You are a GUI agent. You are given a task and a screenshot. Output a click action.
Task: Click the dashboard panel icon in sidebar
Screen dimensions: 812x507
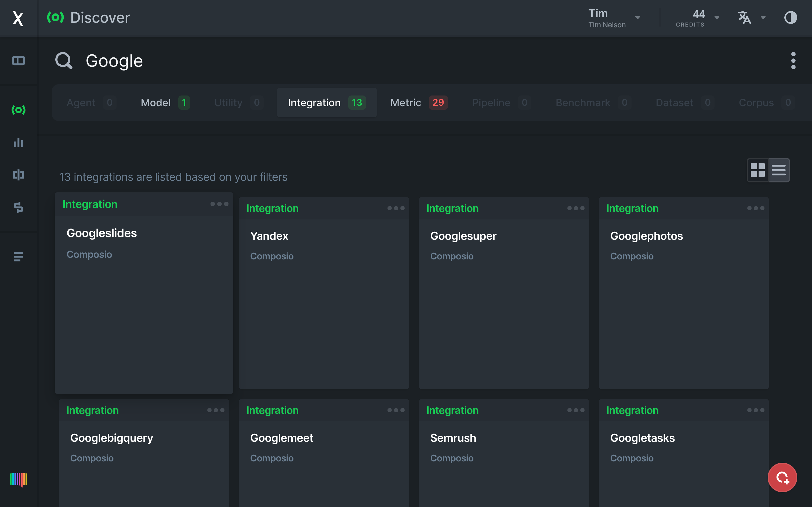coord(19,61)
